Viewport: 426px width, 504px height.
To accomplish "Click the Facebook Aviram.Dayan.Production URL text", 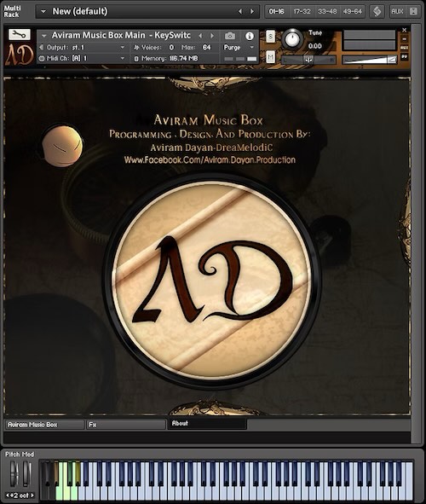I will tap(210, 159).
